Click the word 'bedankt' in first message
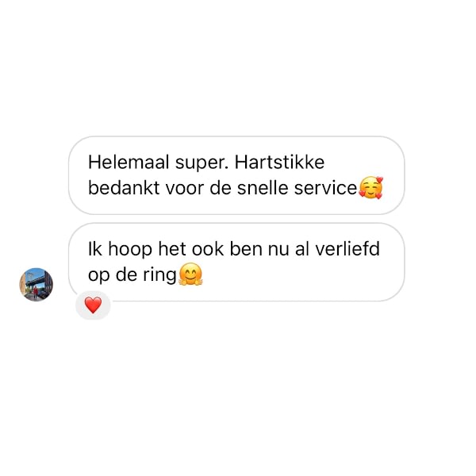Screen dimensions: 476x476 click(x=124, y=188)
